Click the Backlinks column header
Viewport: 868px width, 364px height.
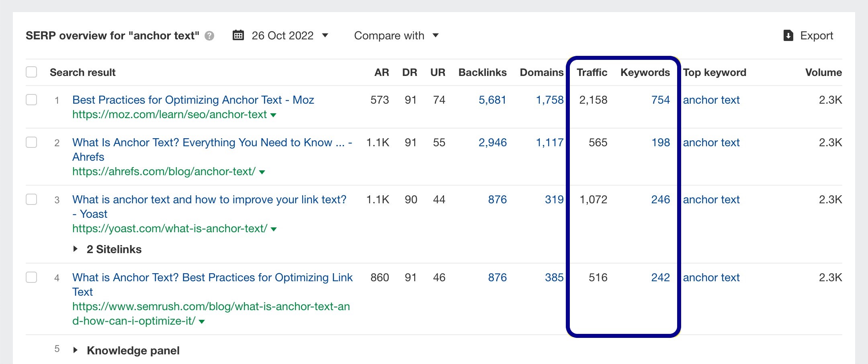pyautogui.click(x=483, y=72)
